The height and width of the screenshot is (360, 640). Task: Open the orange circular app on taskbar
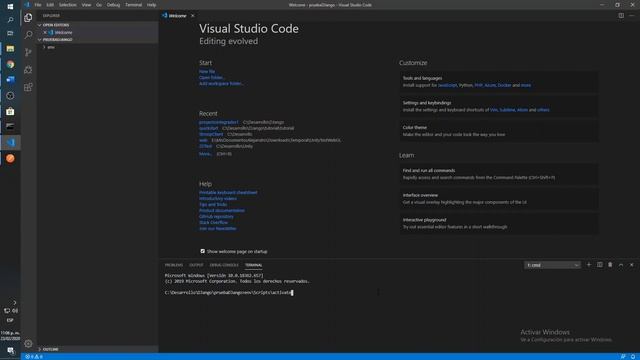(x=10, y=158)
